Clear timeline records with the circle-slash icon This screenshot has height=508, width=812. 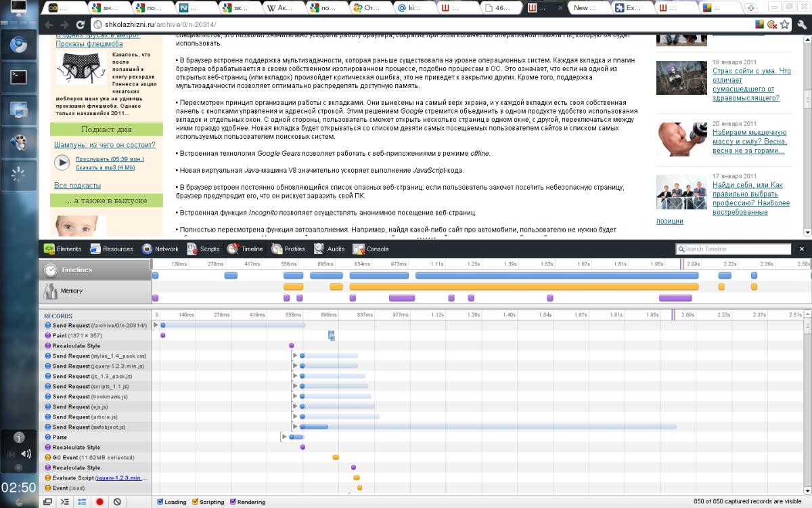pos(117,502)
